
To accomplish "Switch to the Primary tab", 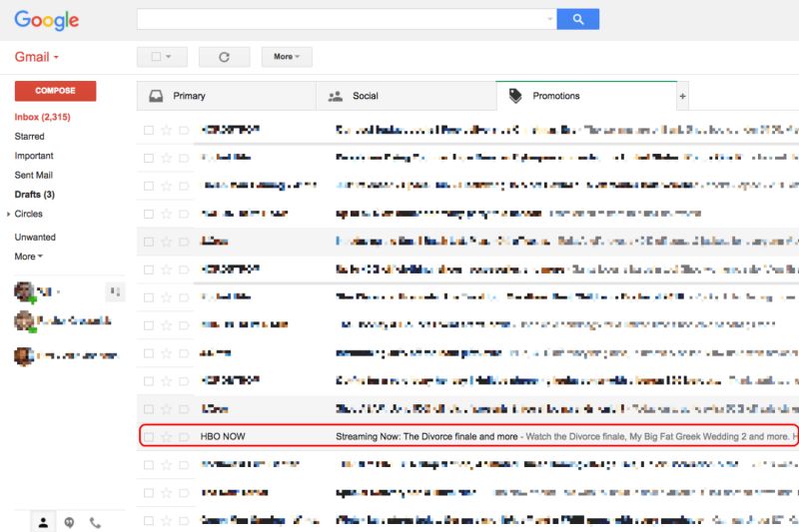I will coord(227,96).
